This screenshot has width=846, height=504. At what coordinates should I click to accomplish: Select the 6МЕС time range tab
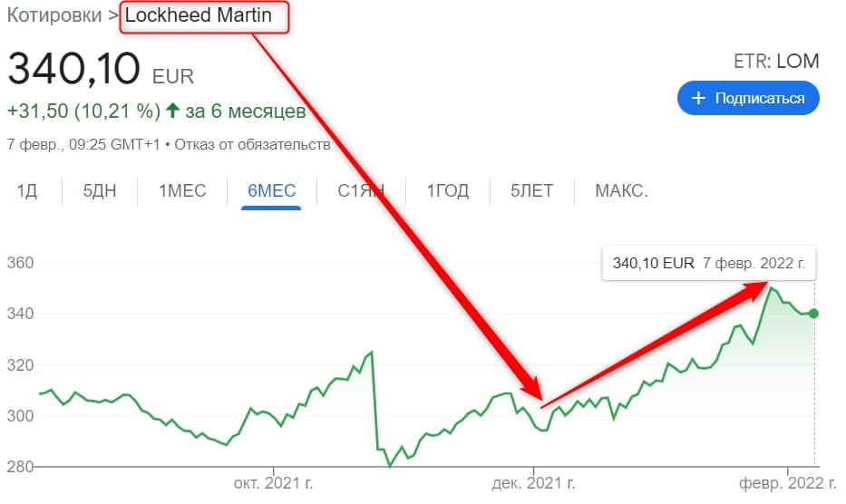tap(271, 191)
